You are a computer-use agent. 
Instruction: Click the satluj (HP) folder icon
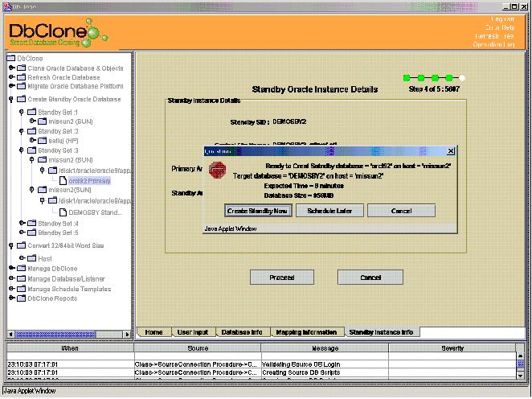[43, 141]
